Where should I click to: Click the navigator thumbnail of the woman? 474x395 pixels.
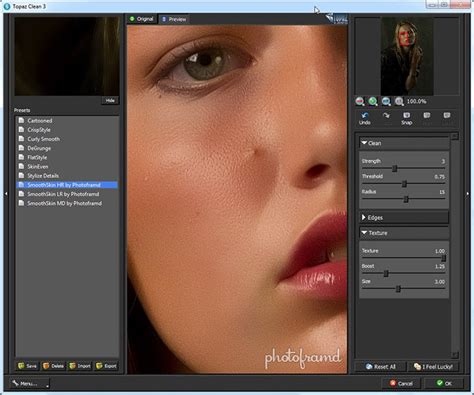pos(407,56)
